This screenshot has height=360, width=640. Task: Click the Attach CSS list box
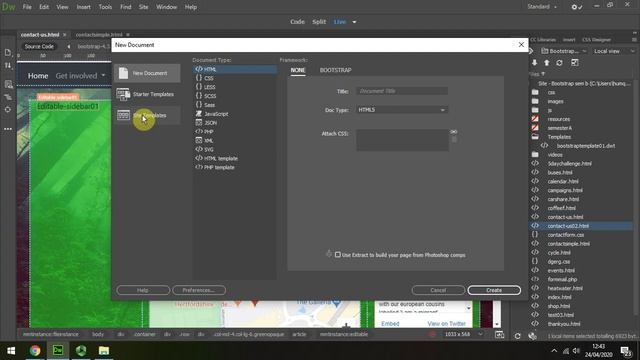pyautogui.click(x=402, y=140)
